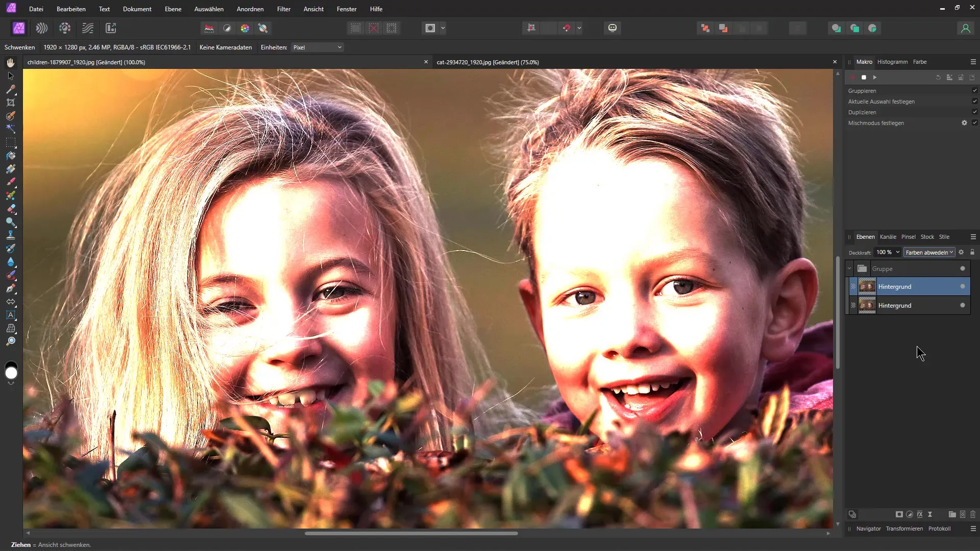Screen dimensions: 980x551
Task: Open the Einheiten Pixel dropdown
Action: pos(317,47)
